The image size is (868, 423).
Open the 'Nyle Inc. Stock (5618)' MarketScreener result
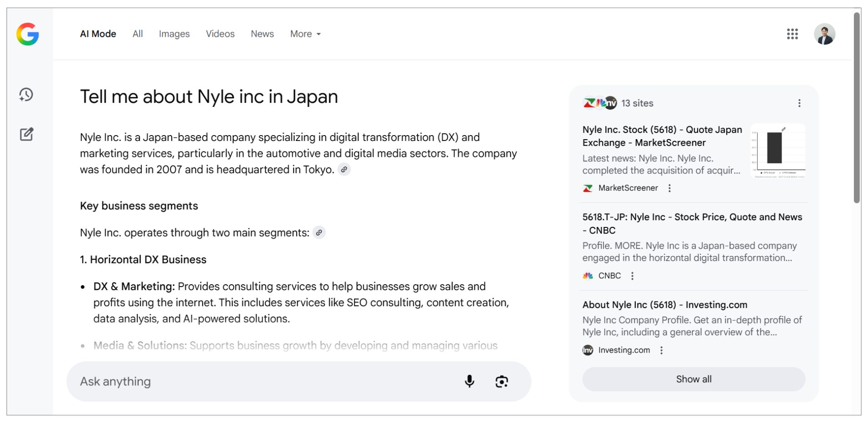[x=662, y=136]
